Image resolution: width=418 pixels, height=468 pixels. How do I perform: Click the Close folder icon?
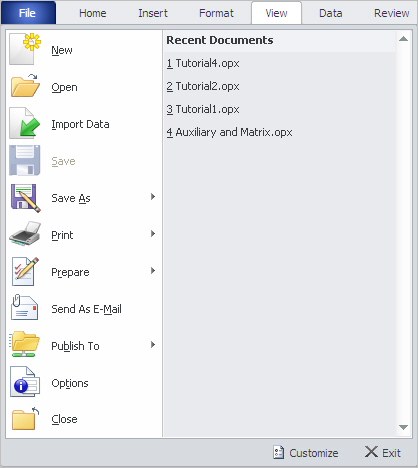25,419
